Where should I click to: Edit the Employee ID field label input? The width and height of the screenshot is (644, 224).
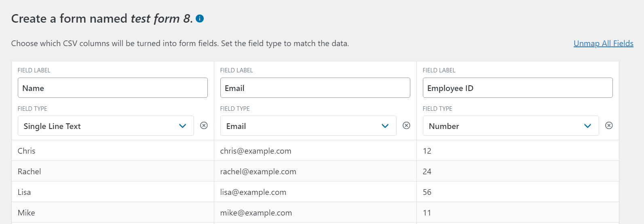coord(517,88)
